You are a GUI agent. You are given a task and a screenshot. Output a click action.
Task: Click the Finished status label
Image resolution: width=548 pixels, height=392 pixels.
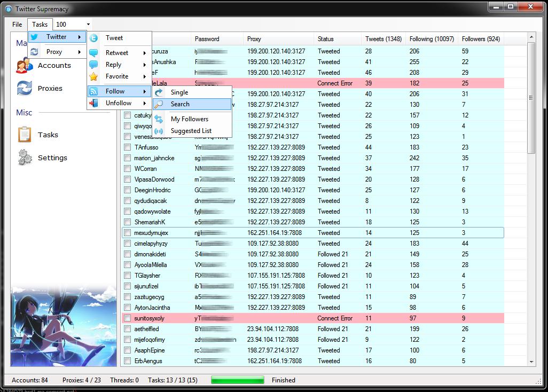(x=284, y=380)
